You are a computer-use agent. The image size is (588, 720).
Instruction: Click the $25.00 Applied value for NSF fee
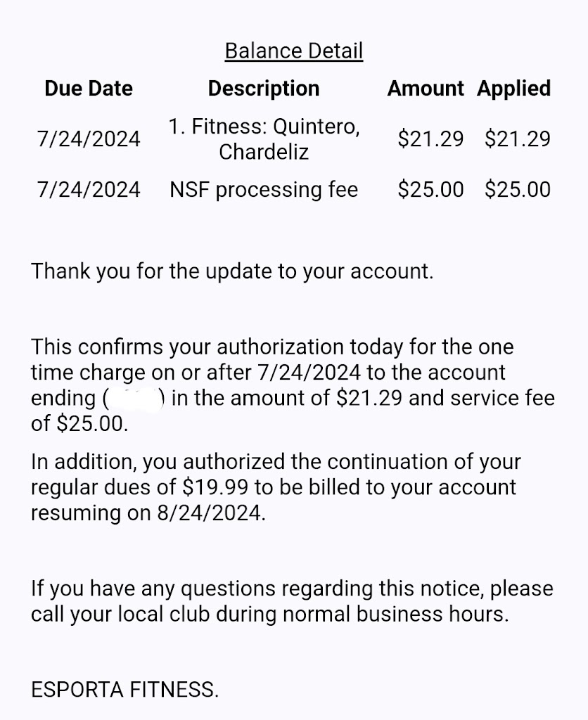[x=517, y=189]
